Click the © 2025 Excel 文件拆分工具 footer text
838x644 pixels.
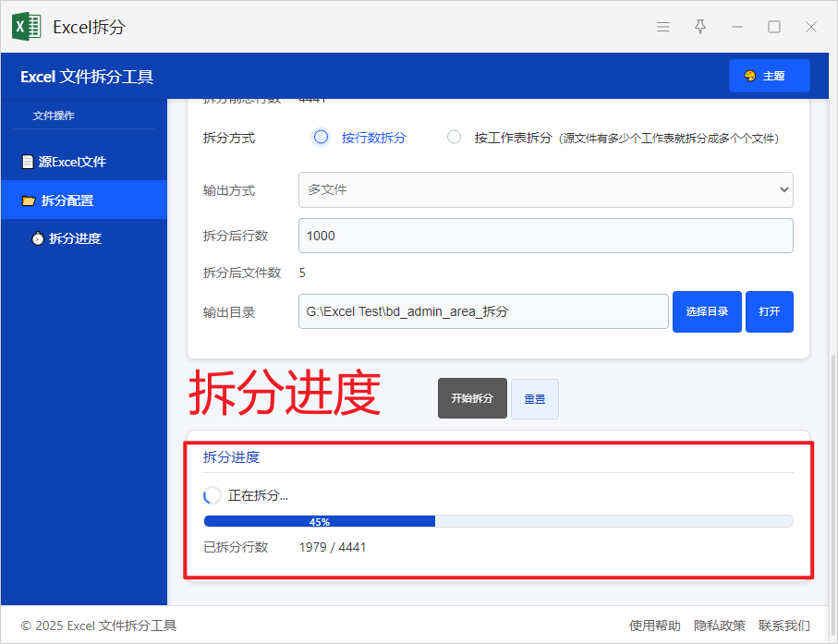98,626
